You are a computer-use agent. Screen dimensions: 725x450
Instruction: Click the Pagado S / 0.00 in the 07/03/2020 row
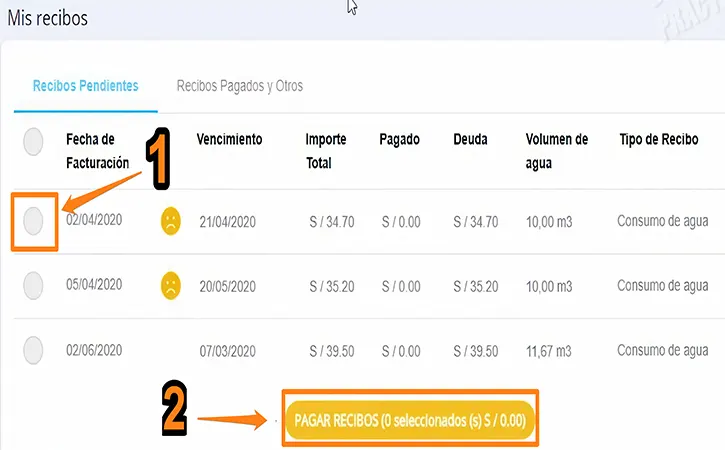tap(401, 351)
